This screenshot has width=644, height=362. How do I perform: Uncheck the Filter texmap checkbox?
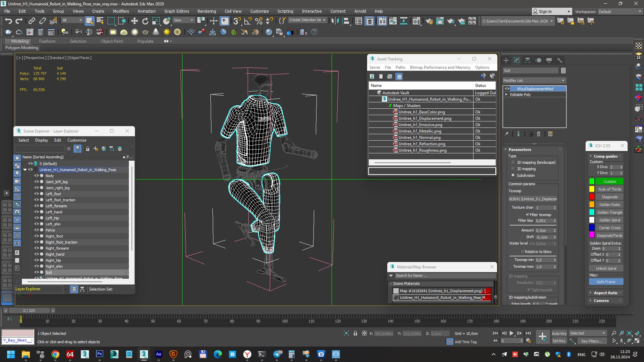click(x=528, y=215)
